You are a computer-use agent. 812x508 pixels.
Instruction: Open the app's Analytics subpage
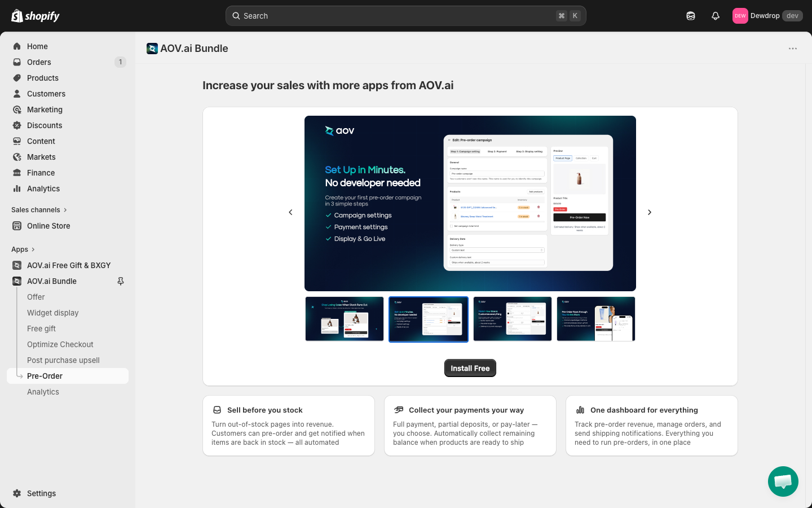click(x=43, y=392)
